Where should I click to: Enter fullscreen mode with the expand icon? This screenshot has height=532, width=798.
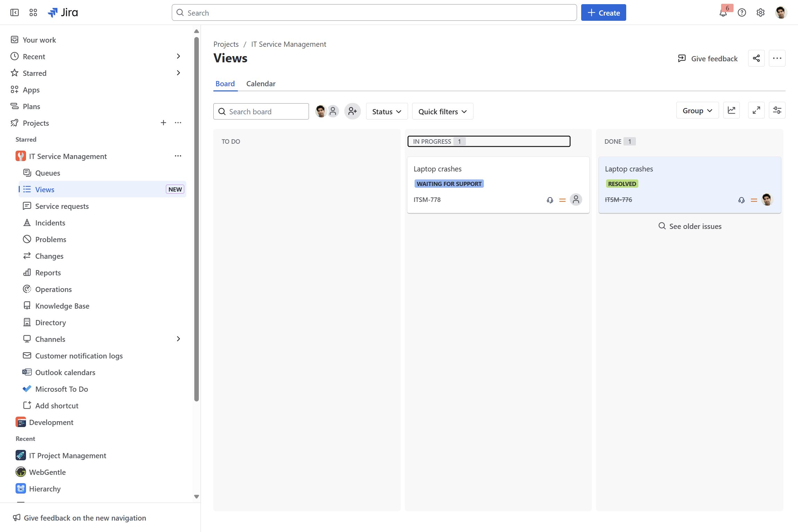[756, 110]
